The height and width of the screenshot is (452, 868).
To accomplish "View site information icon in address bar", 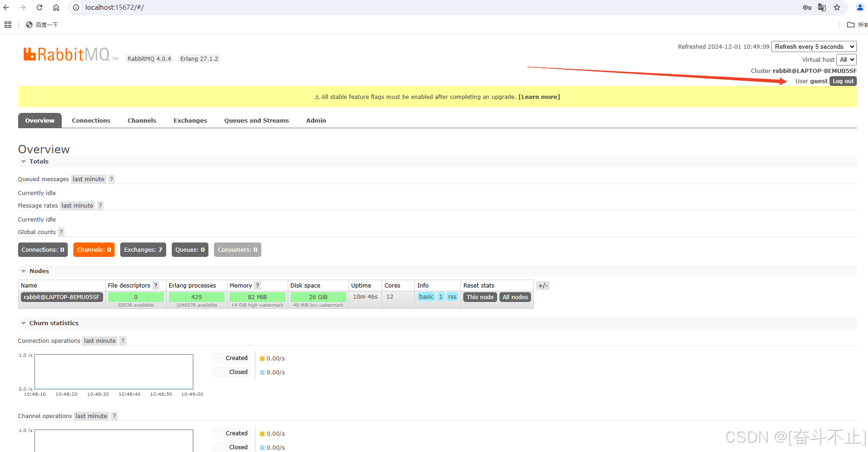I will click(76, 7).
